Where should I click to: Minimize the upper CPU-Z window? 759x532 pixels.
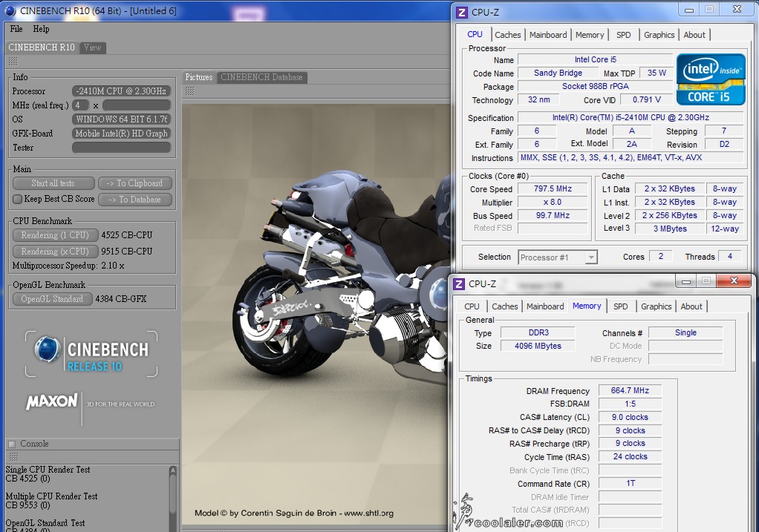tap(689, 10)
